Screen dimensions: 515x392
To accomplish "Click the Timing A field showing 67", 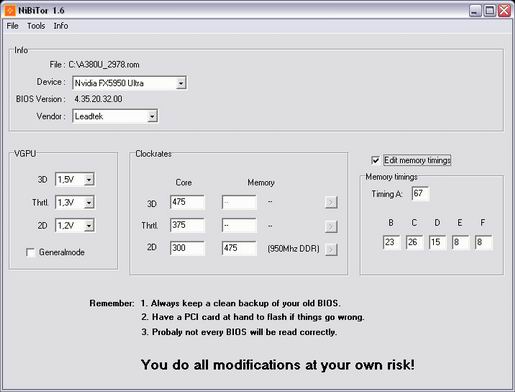I will (420, 194).
